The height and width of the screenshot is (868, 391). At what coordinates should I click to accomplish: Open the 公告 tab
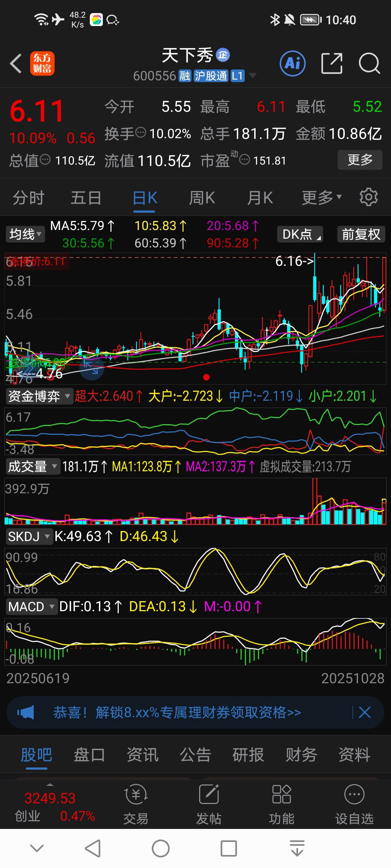pyautogui.click(x=195, y=755)
